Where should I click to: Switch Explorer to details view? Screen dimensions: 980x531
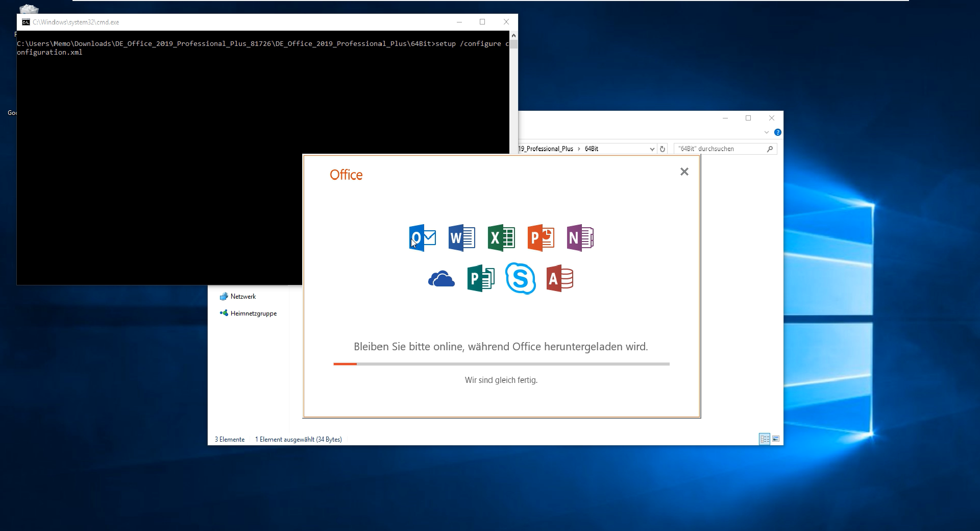[x=765, y=439]
